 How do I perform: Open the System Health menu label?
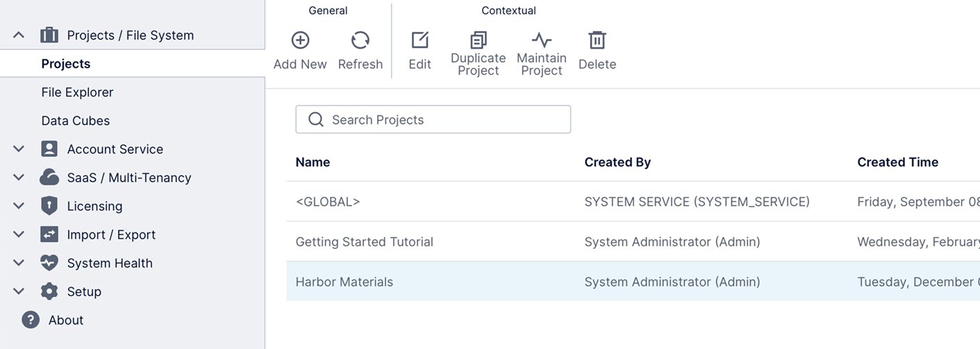(x=110, y=263)
